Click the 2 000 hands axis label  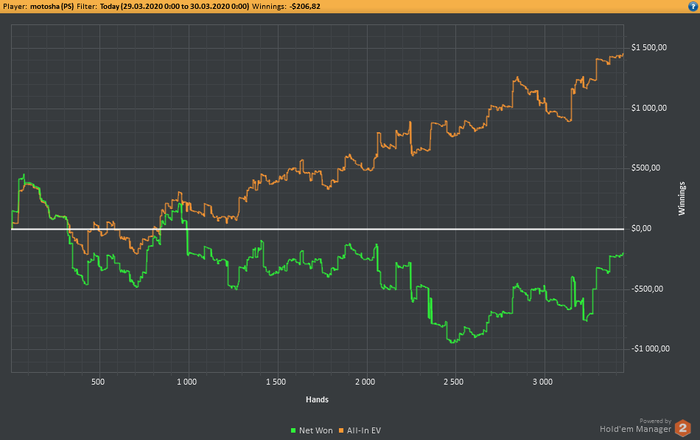pos(365,382)
